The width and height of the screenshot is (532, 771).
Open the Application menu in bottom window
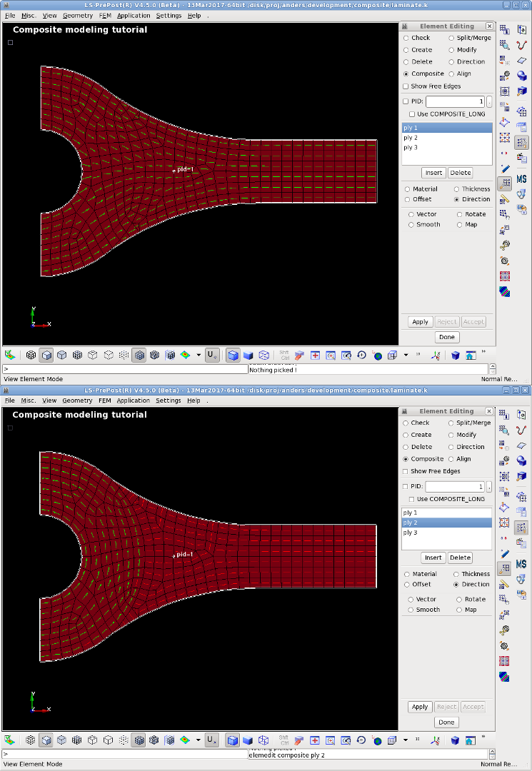click(x=134, y=400)
